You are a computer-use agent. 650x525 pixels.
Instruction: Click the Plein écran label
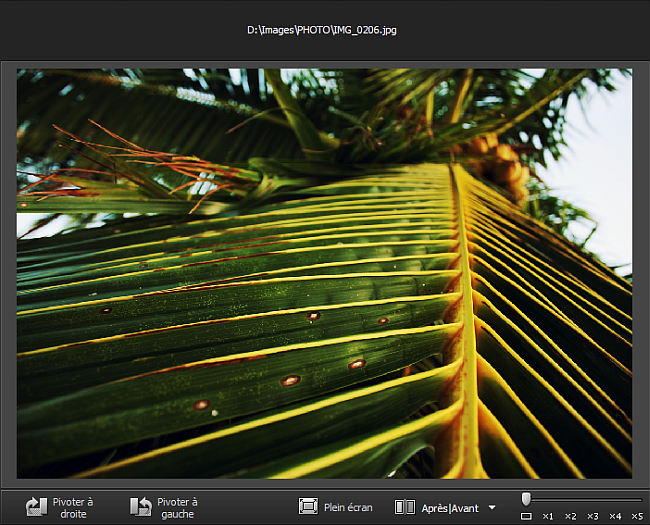coord(348,508)
